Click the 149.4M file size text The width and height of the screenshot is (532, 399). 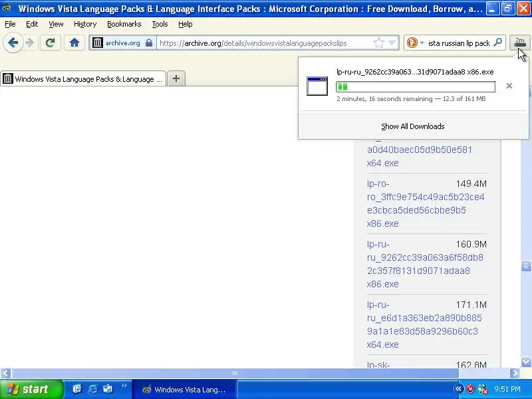click(471, 184)
